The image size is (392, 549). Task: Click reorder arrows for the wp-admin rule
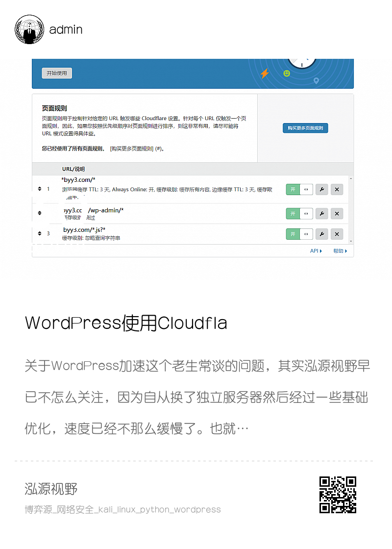(40, 213)
